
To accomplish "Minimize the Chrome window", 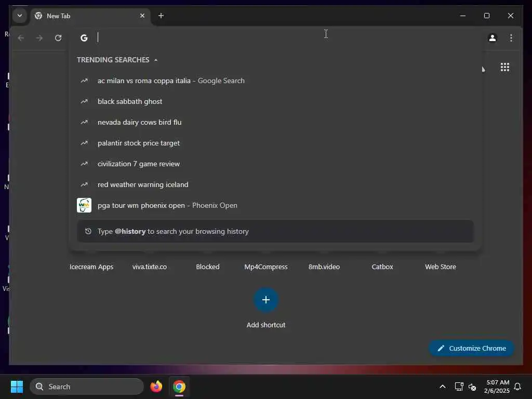I will point(463,16).
